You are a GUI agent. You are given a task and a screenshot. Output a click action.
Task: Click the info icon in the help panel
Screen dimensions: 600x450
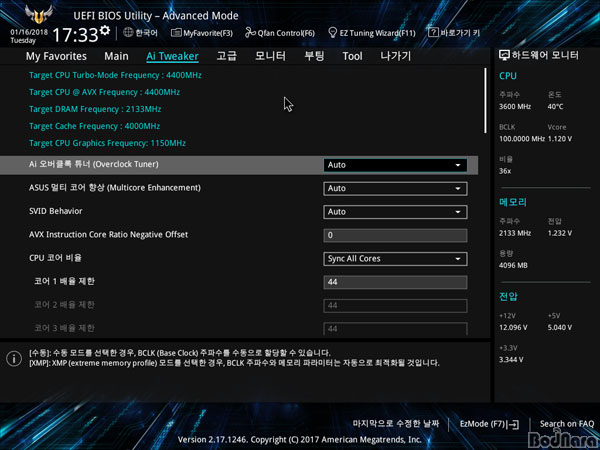tap(16, 358)
